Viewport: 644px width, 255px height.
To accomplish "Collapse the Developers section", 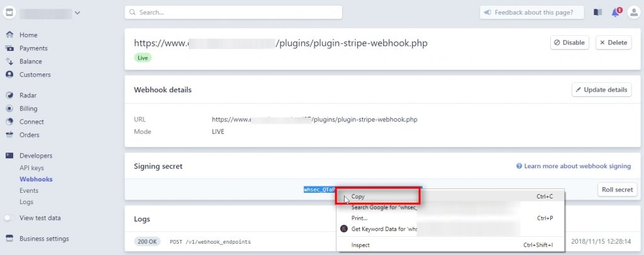I will (35, 156).
